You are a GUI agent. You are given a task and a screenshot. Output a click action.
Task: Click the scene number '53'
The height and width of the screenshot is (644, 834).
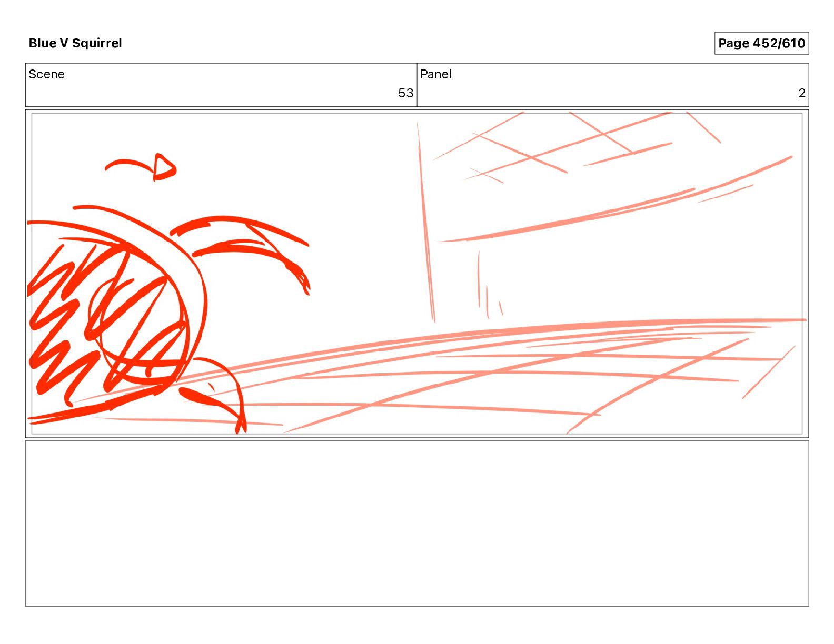pos(405,93)
